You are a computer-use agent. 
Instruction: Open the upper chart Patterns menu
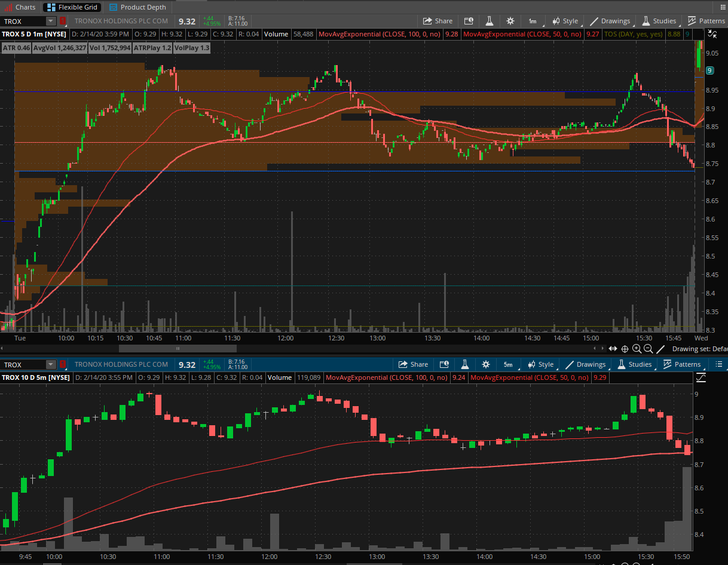pyautogui.click(x=706, y=21)
